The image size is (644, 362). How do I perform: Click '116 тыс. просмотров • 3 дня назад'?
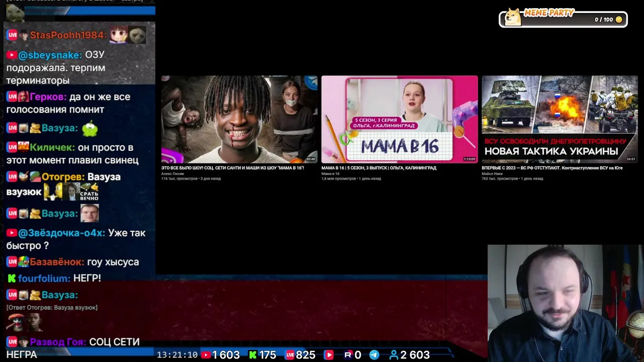click(x=191, y=178)
